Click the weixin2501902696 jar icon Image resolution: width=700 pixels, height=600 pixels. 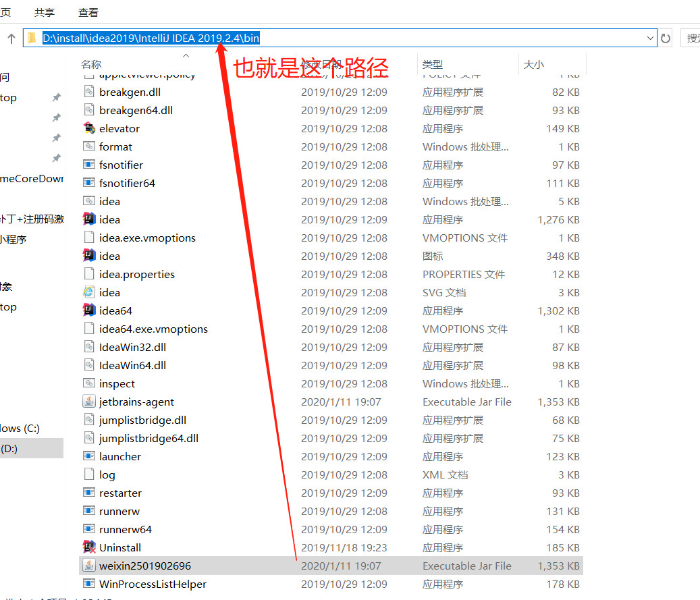tap(89, 566)
